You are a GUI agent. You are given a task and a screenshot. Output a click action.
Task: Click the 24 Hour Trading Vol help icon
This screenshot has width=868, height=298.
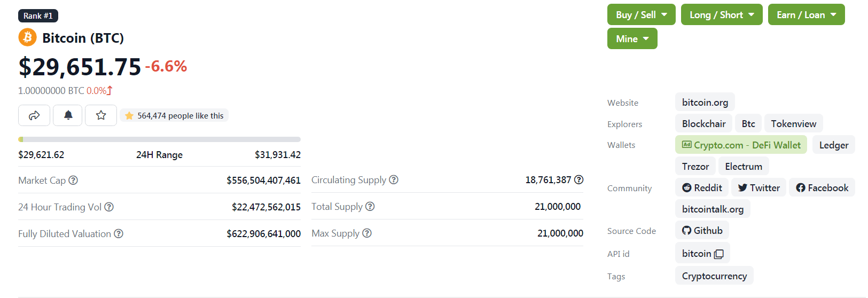coord(109,207)
